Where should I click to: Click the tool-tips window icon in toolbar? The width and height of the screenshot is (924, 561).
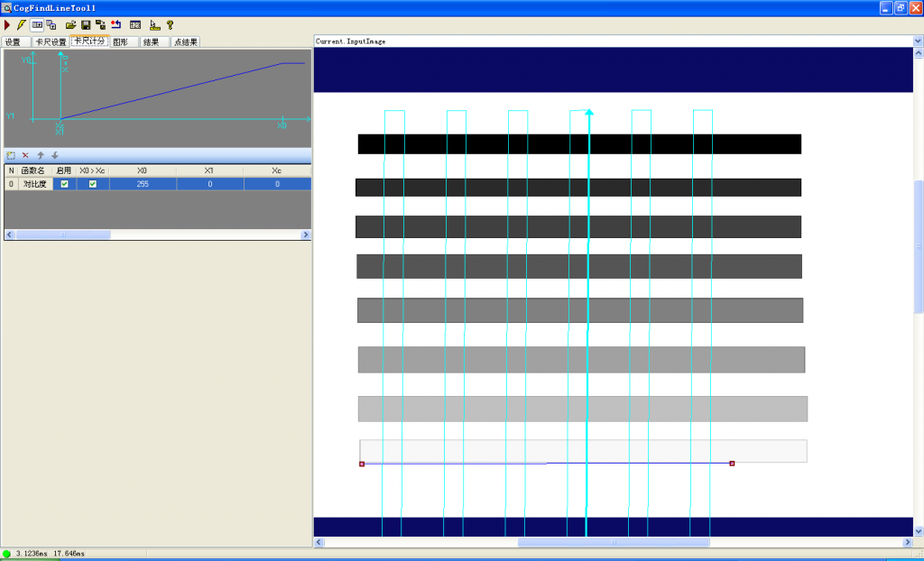coord(135,24)
